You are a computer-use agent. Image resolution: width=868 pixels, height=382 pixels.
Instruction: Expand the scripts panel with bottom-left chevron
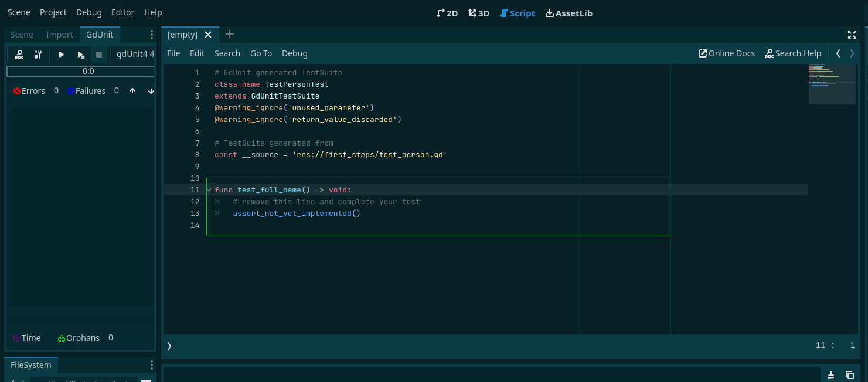(x=169, y=346)
